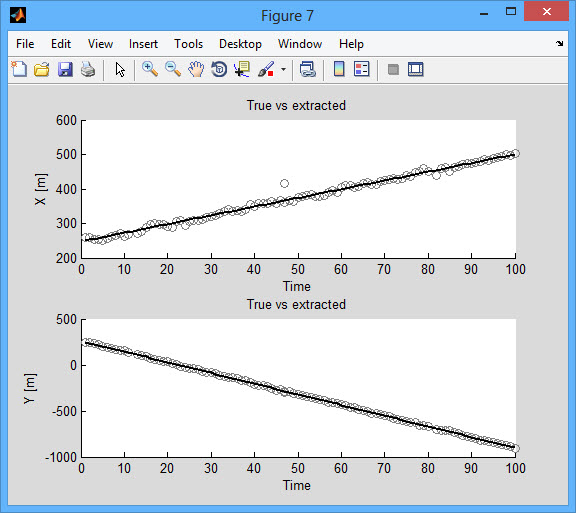Expand the Brush color dropdown arrow
The image size is (576, 513).
[283, 69]
